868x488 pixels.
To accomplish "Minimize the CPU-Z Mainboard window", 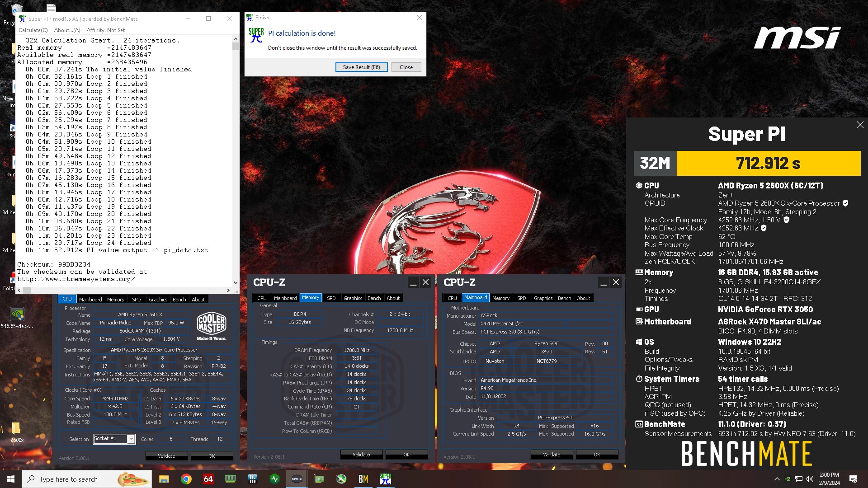I will pyautogui.click(x=603, y=282).
